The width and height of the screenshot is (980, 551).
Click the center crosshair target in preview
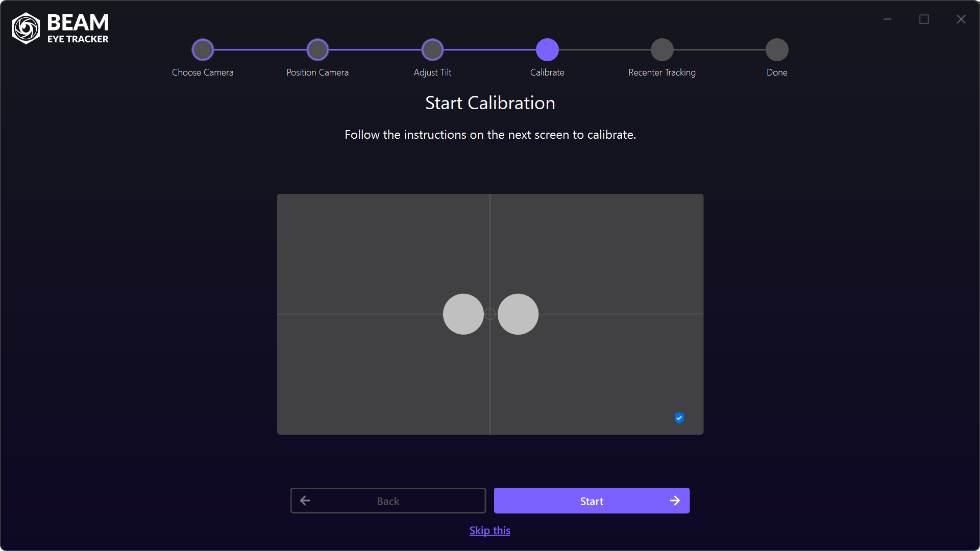(490, 314)
